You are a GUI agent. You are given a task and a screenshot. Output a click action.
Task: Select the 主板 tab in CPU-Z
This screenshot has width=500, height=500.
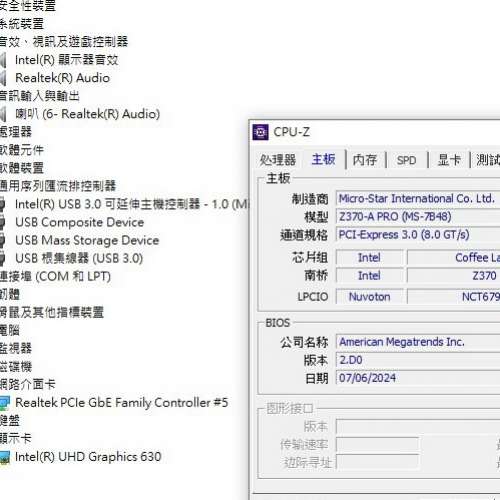(323, 159)
